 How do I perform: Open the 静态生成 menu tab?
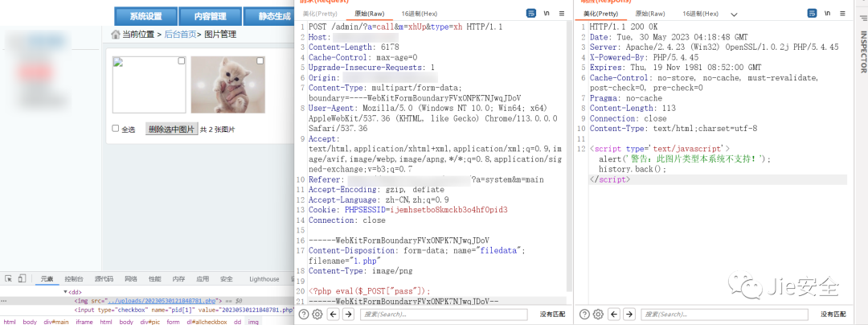point(268,17)
